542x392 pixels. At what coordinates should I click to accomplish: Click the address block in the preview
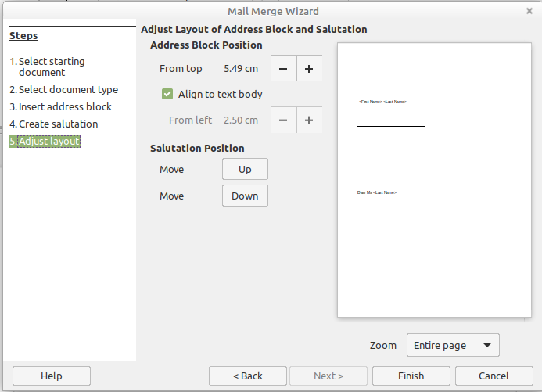click(391, 110)
